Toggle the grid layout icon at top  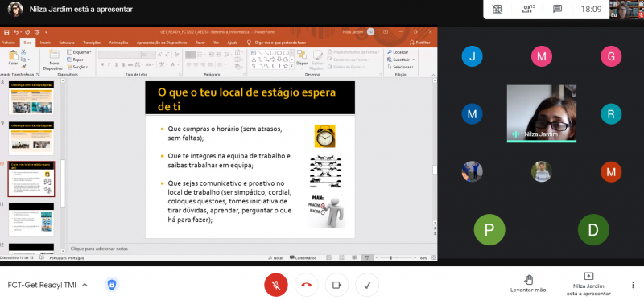pos(497,9)
